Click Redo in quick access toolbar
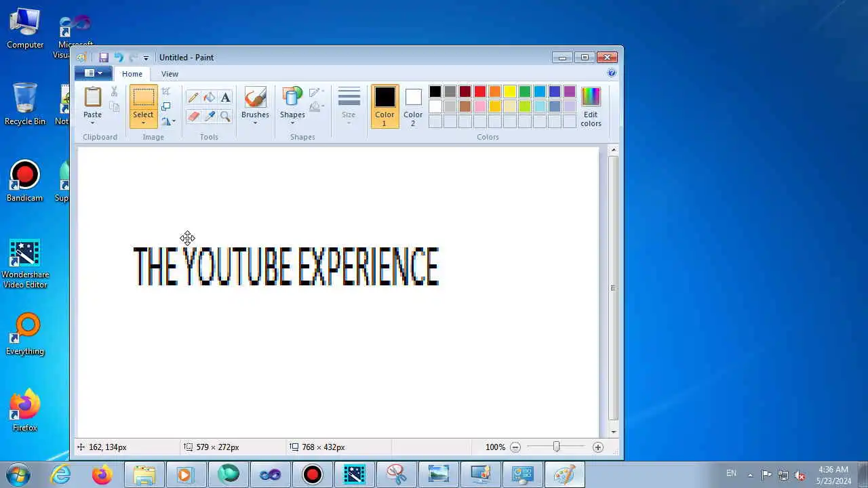The height and width of the screenshot is (488, 868). [133, 58]
